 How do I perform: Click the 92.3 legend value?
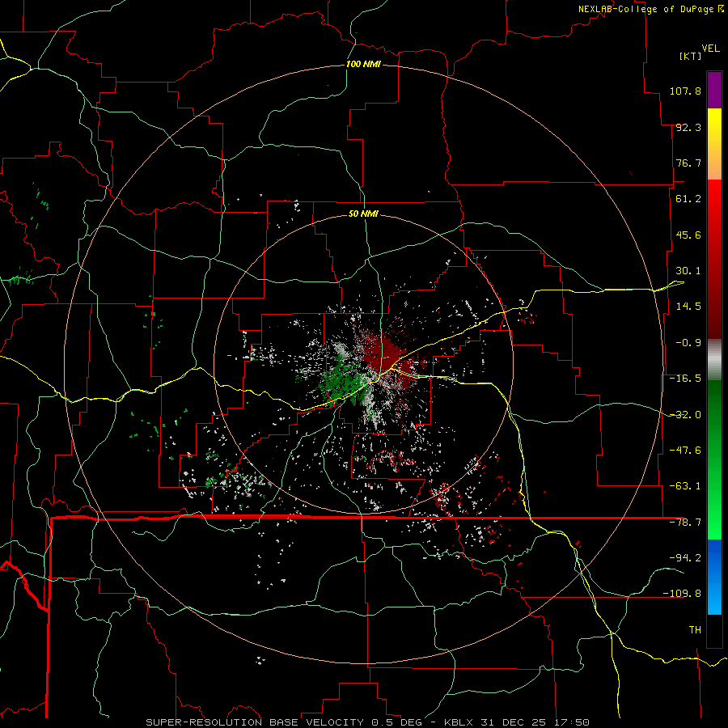click(x=688, y=127)
